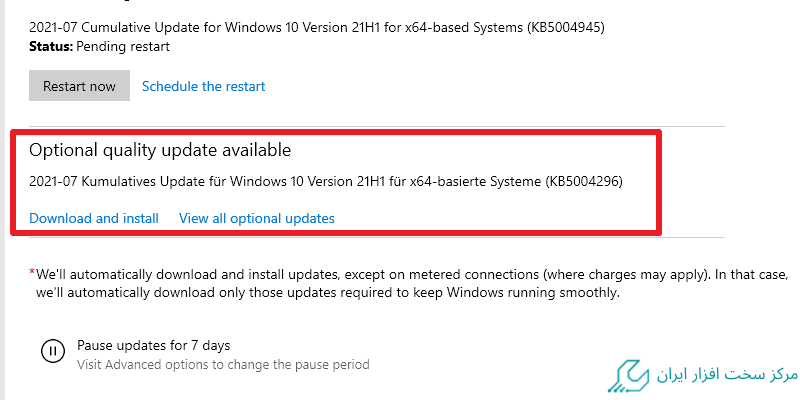Click the circular pause updates icon
The image size is (800, 400).
(51, 351)
